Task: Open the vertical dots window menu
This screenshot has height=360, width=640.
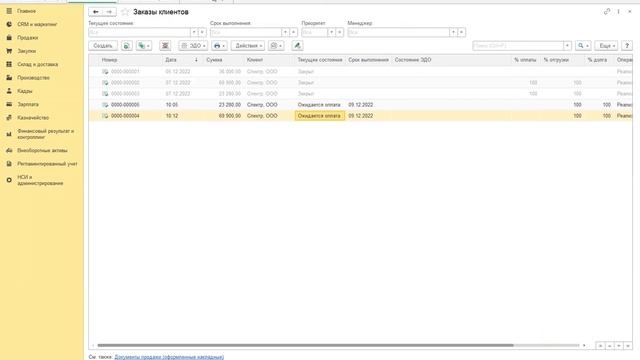Action: 618,12
